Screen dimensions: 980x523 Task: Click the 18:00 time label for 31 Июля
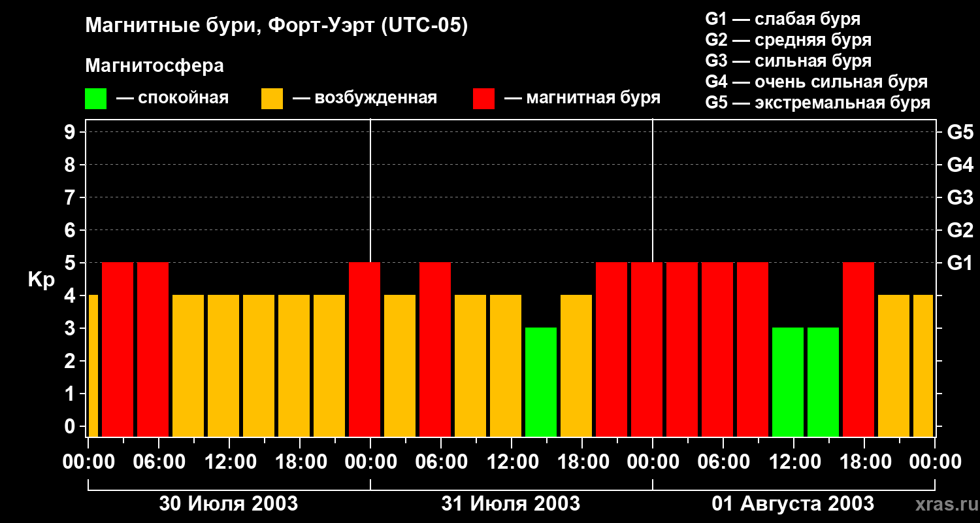click(582, 462)
